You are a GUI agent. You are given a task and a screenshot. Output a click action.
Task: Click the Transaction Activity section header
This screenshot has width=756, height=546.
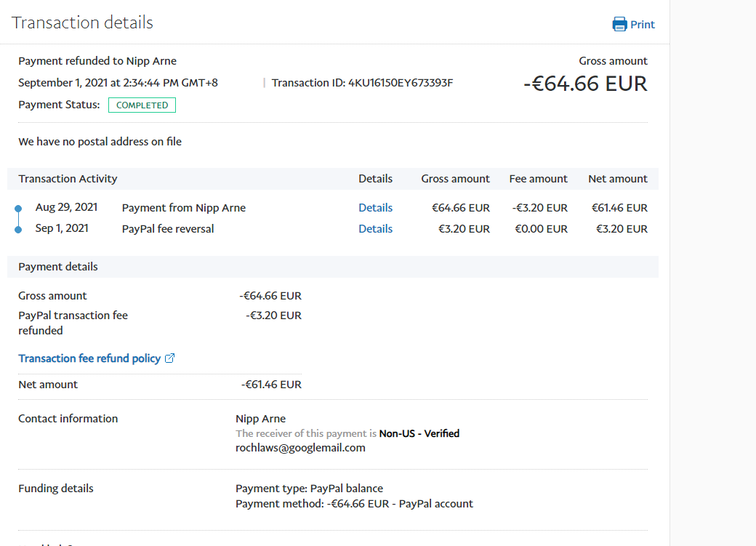(68, 179)
